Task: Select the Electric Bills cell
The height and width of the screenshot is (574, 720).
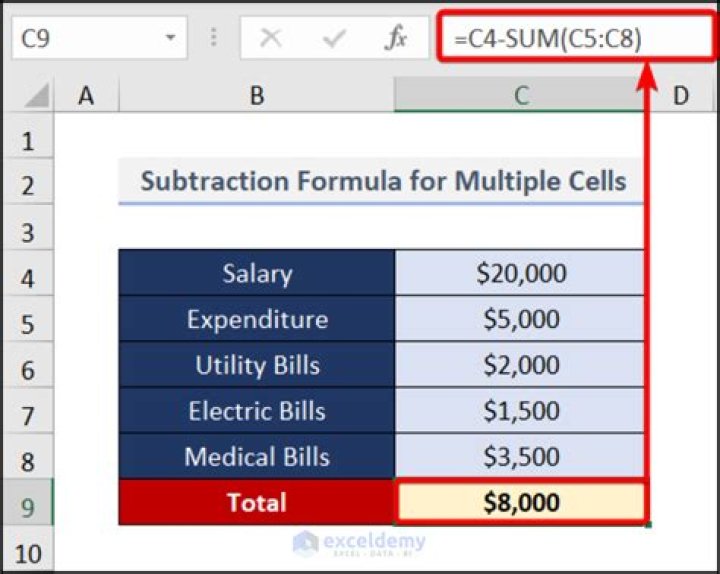Action: [257, 411]
